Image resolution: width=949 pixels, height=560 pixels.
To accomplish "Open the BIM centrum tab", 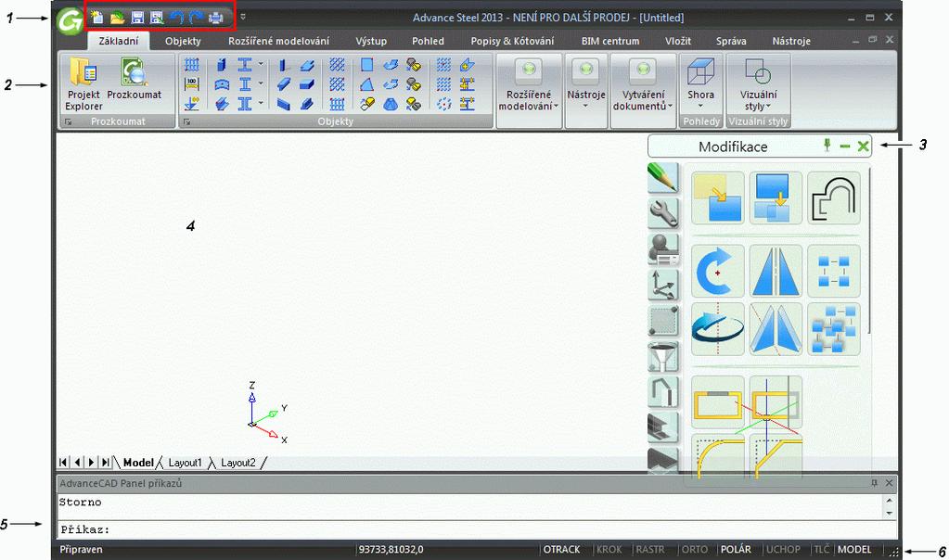I will point(610,41).
